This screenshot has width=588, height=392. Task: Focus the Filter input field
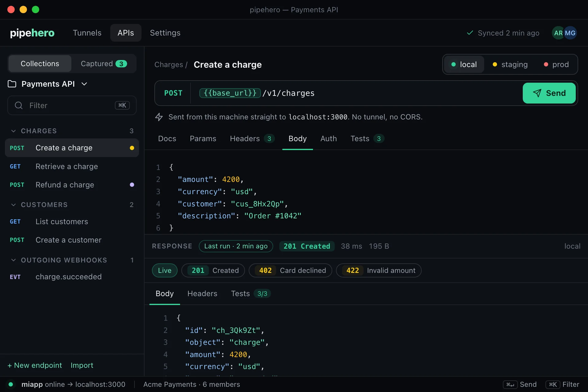[72, 105]
